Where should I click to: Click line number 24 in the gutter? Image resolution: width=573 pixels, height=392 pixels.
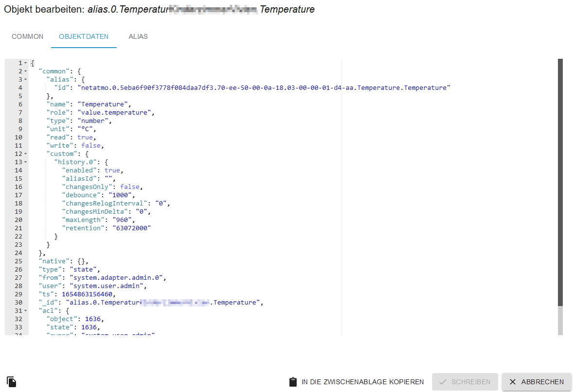pos(18,253)
